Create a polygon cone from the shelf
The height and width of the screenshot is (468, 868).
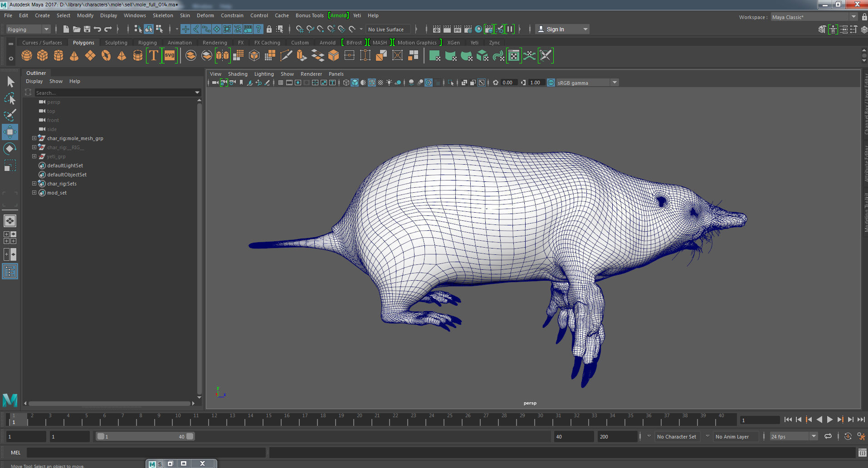pyautogui.click(x=74, y=55)
